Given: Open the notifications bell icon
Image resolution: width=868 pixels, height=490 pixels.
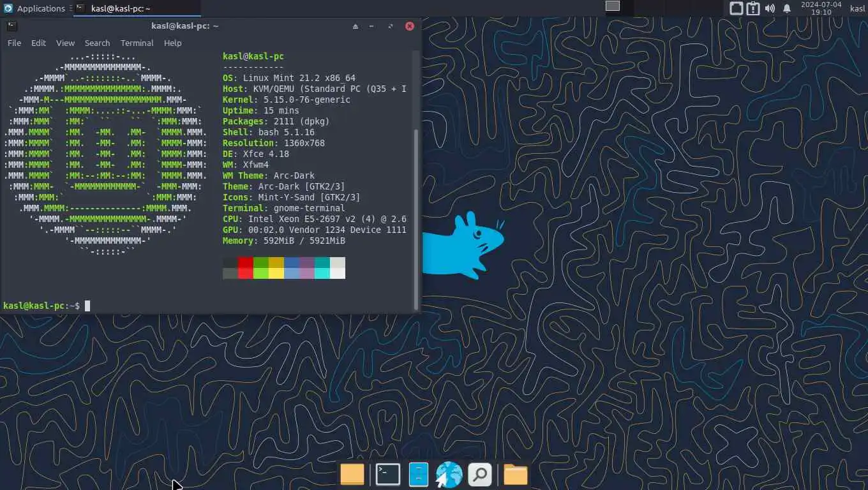Looking at the screenshot, I should [787, 8].
